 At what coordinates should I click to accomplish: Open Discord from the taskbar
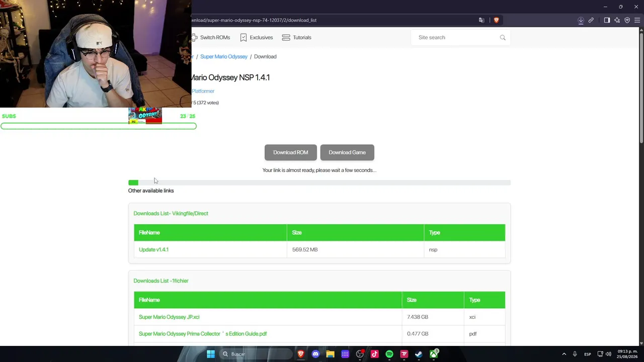click(315, 354)
